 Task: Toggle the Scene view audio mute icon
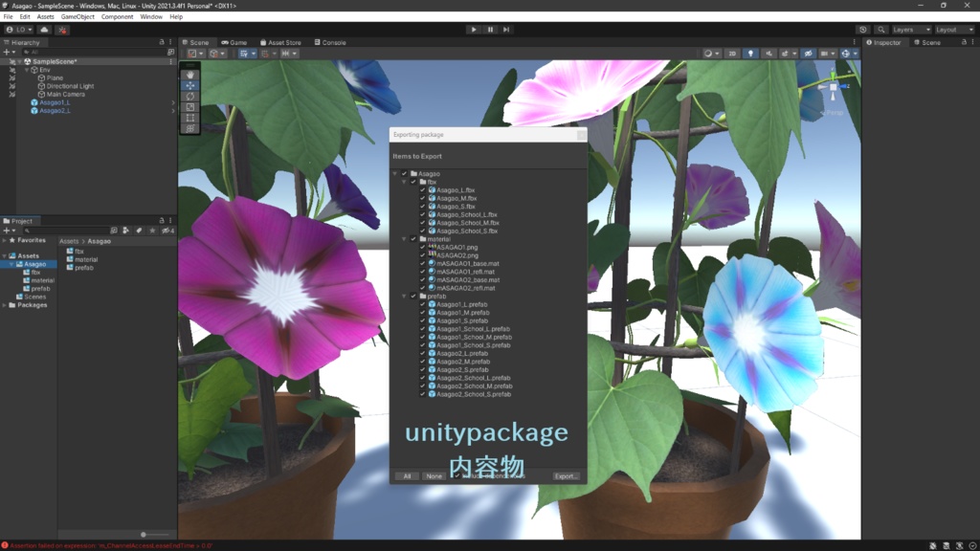(x=769, y=54)
